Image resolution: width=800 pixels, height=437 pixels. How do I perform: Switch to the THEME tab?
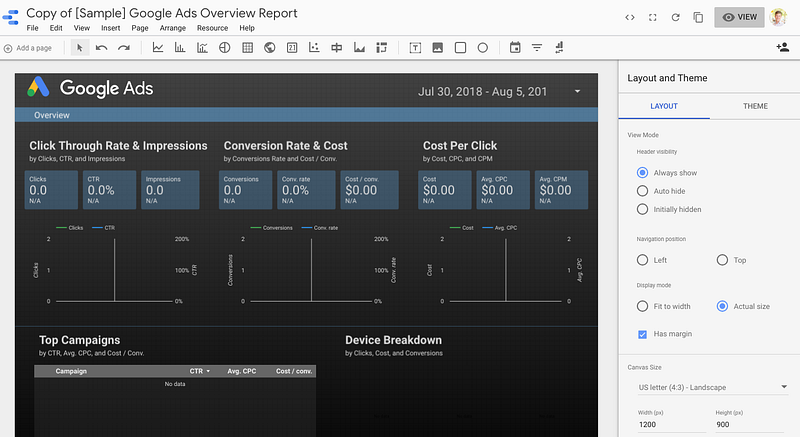pos(755,105)
